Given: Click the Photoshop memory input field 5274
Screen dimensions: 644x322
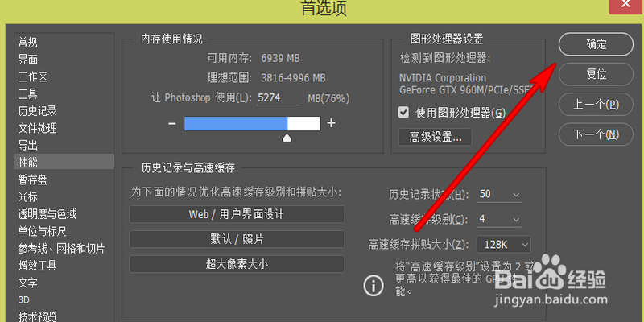Looking at the screenshot, I should pos(278,98).
